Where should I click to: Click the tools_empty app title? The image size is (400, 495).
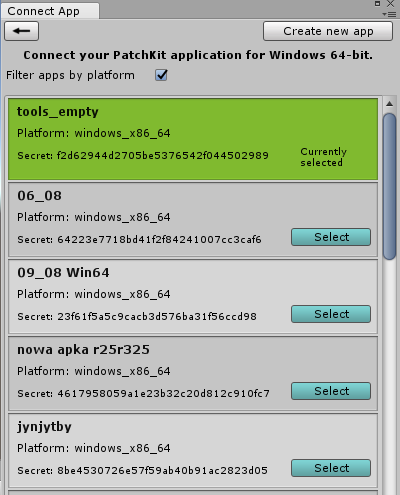pyautogui.click(x=58, y=112)
